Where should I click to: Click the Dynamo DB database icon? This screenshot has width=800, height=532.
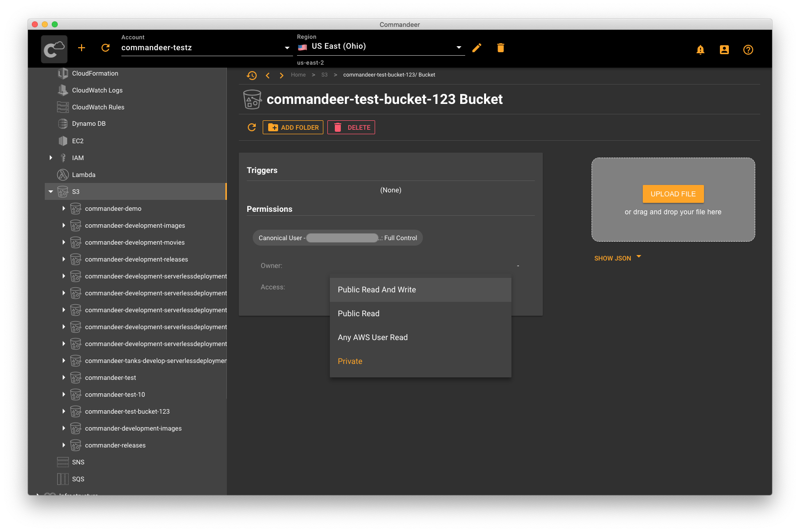63,124
